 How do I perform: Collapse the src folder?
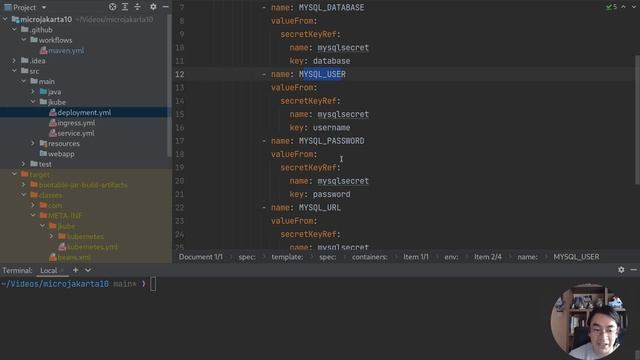15,71
